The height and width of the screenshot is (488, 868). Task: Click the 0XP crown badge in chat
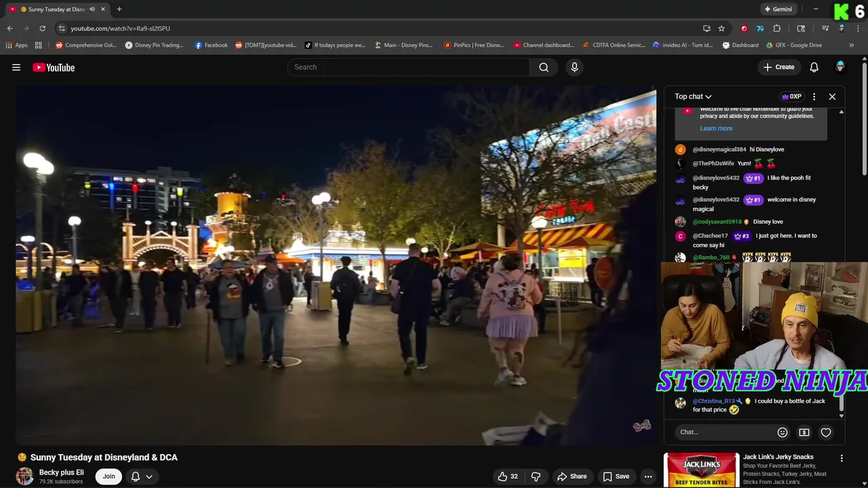[x=792, y=96]
